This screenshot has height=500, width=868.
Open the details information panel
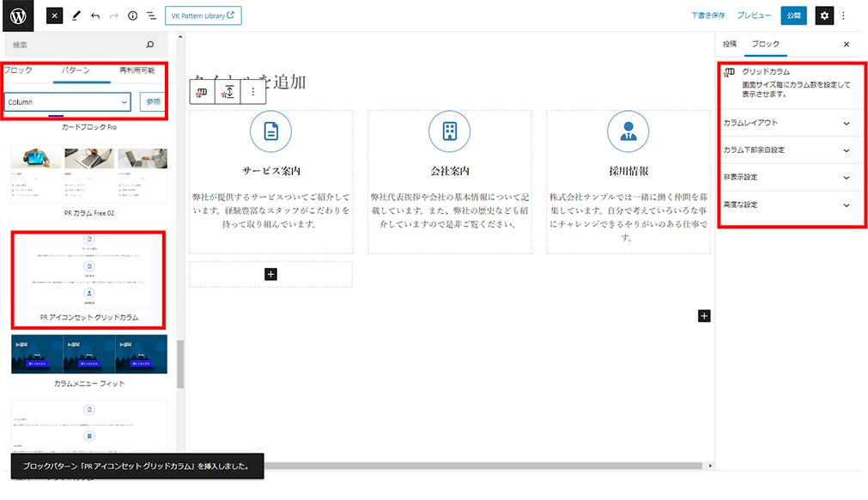pos(131,15)
